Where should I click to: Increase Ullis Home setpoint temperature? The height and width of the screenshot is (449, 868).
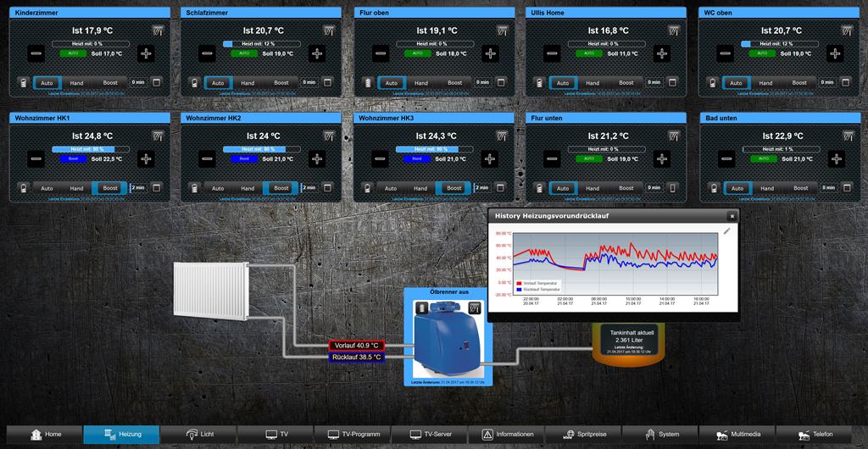click(662, 53)
